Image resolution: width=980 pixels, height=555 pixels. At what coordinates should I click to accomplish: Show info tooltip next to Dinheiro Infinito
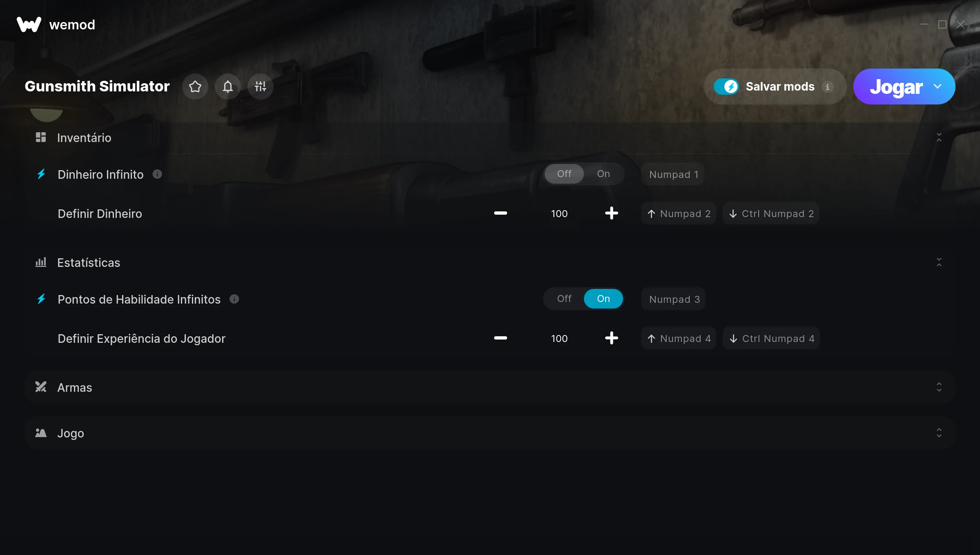[x=157, y=174]
